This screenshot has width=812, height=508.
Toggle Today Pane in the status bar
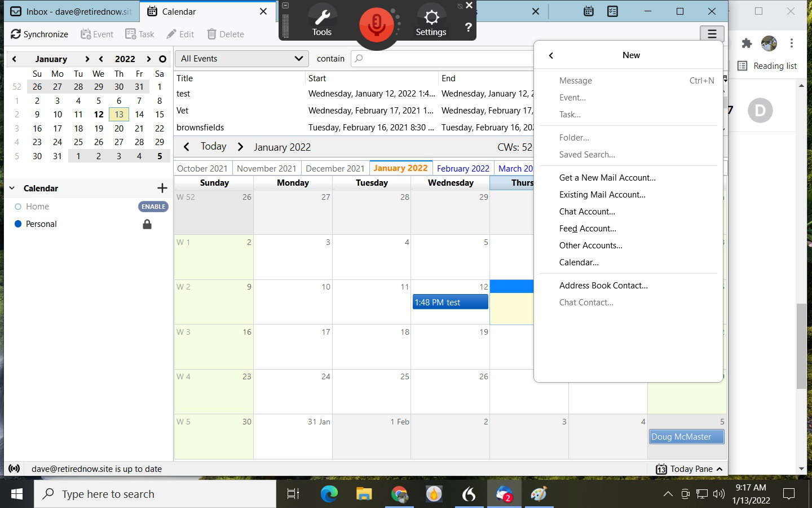click(x=689, y=469)
